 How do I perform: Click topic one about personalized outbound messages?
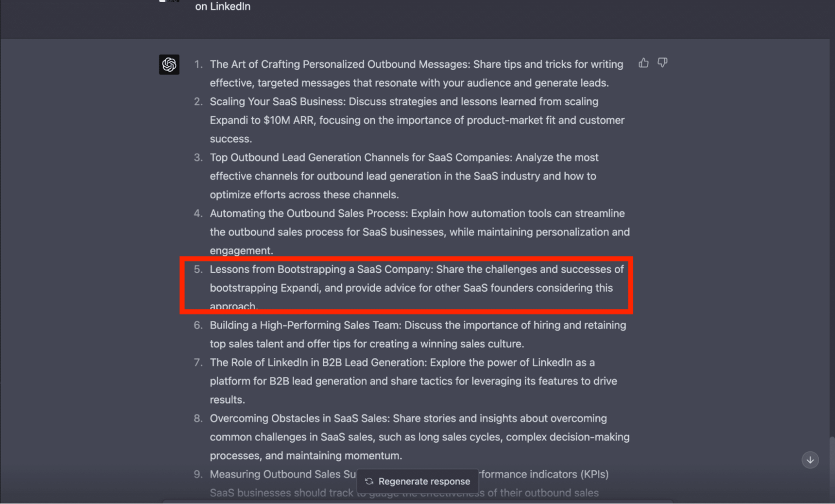[416, 73]
